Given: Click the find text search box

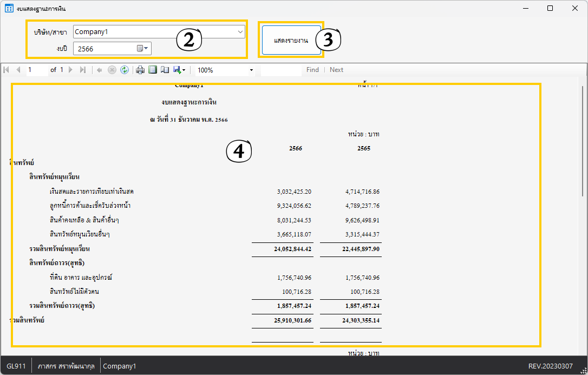Looking at the screenshot, I should pyautogui.click(x=280, y=70).
